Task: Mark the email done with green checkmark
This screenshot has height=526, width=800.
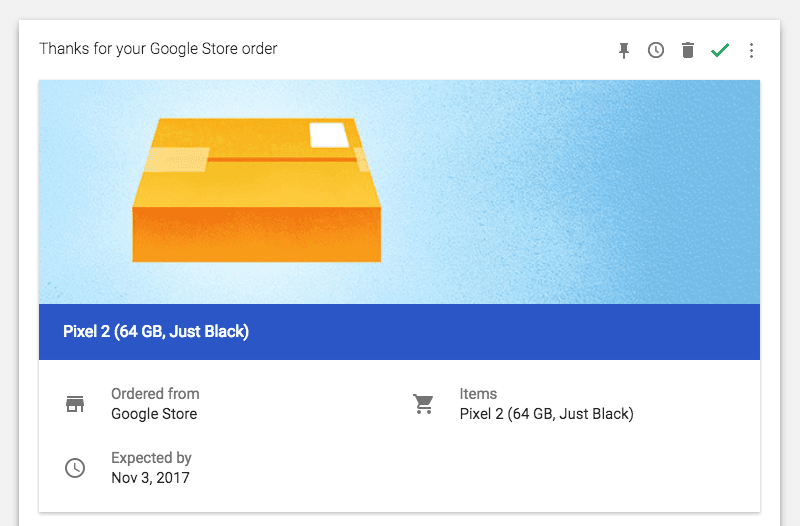Action: tap(720, 50)
